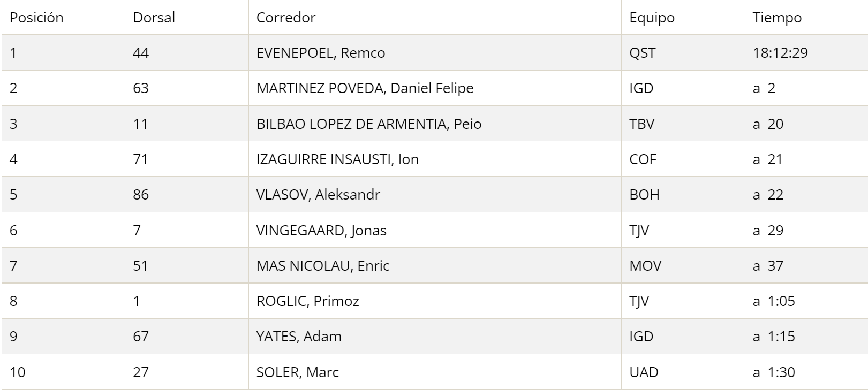The image size is (868, 390).
Task: Select VLASOV, Aleksandr row name
Action: [318, 195]
